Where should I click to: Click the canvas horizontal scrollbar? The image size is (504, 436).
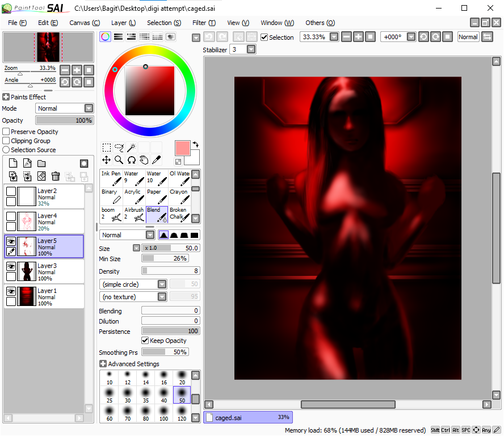[x=348, y=404]
